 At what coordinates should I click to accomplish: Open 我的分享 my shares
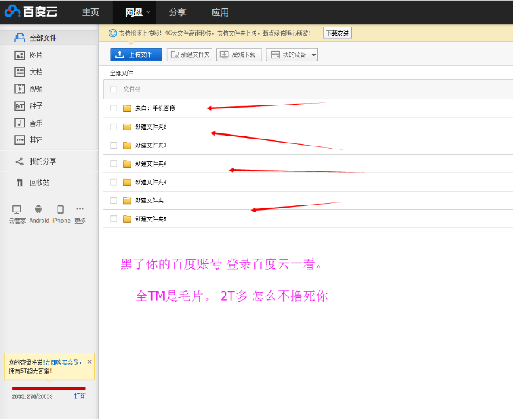42,161
